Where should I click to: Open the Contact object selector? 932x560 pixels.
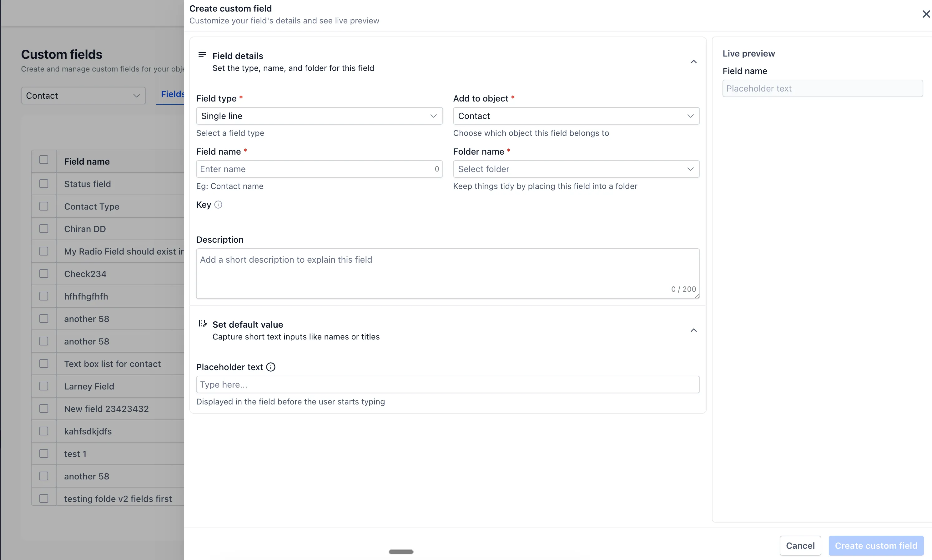[x=83, y=96]
